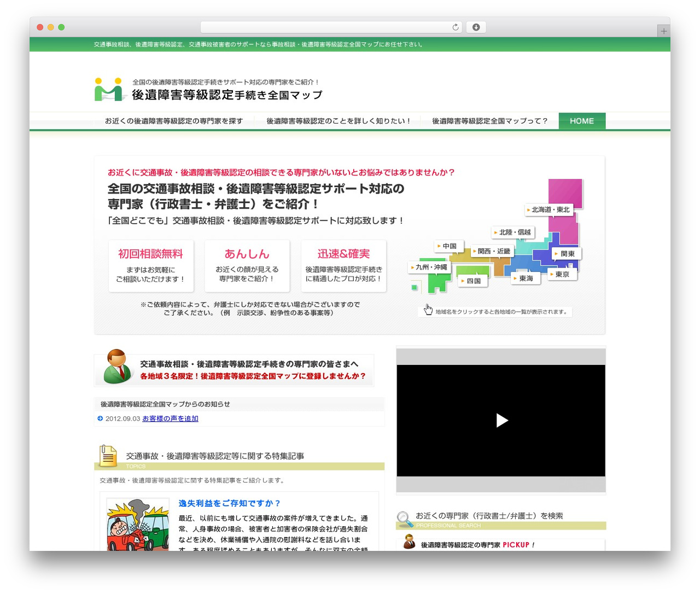Choose 関西・近畿 region label
The width and height of the screenshot is (700, 593).
[492, 251]
